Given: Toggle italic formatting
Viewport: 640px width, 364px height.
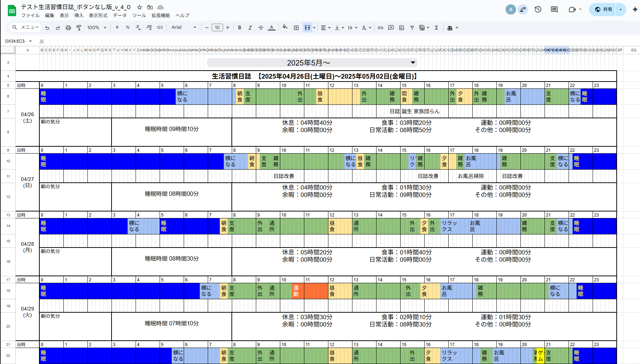Looking at the screenshot, I should [250, 28].
